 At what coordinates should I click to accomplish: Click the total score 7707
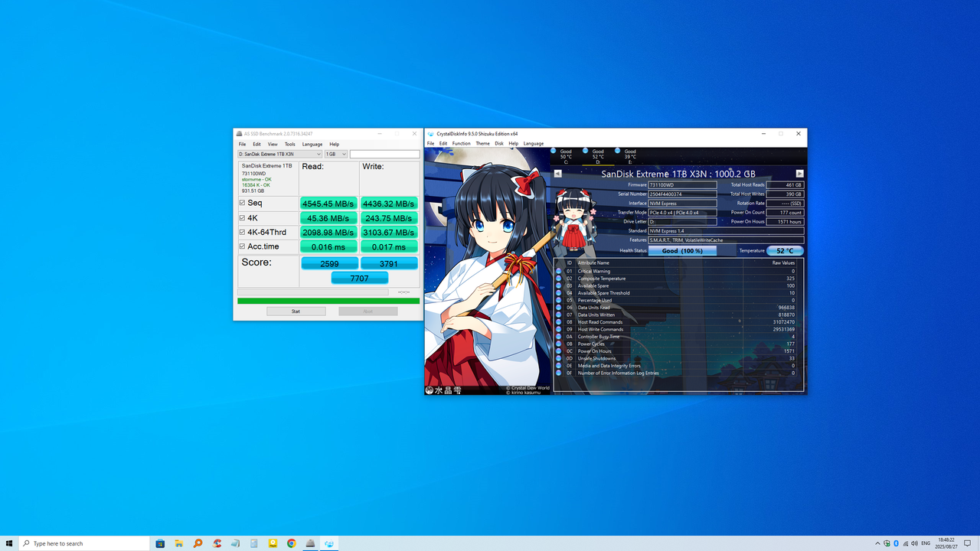(359, 279)
